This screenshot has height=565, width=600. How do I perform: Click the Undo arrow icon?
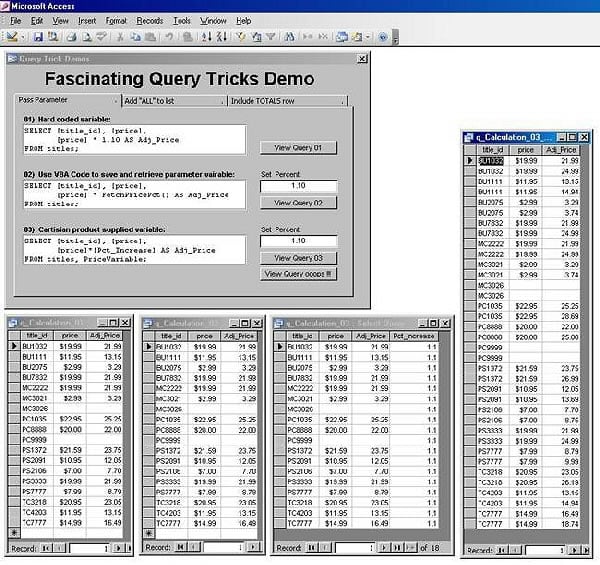[x=169, y=37]
